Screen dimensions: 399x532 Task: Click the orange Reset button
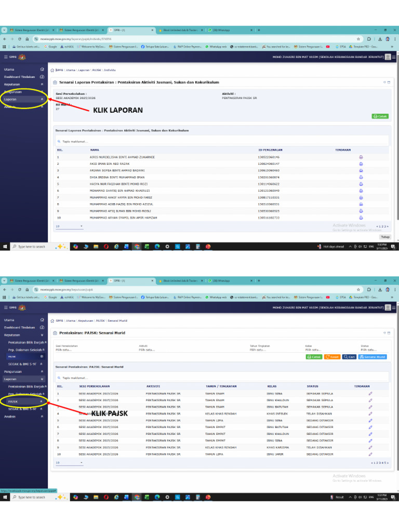332,357
